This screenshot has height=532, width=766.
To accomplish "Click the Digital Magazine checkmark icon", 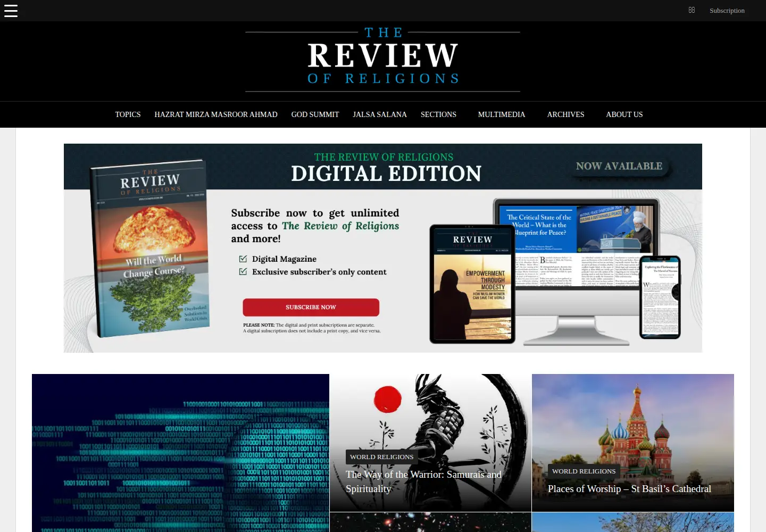I will click(243, 259).
